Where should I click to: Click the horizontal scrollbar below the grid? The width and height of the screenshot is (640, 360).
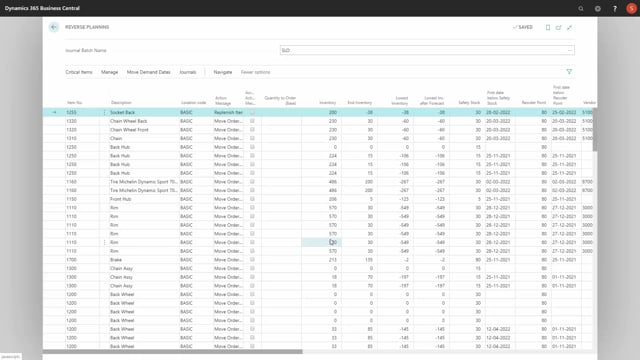tap(173, 351)
